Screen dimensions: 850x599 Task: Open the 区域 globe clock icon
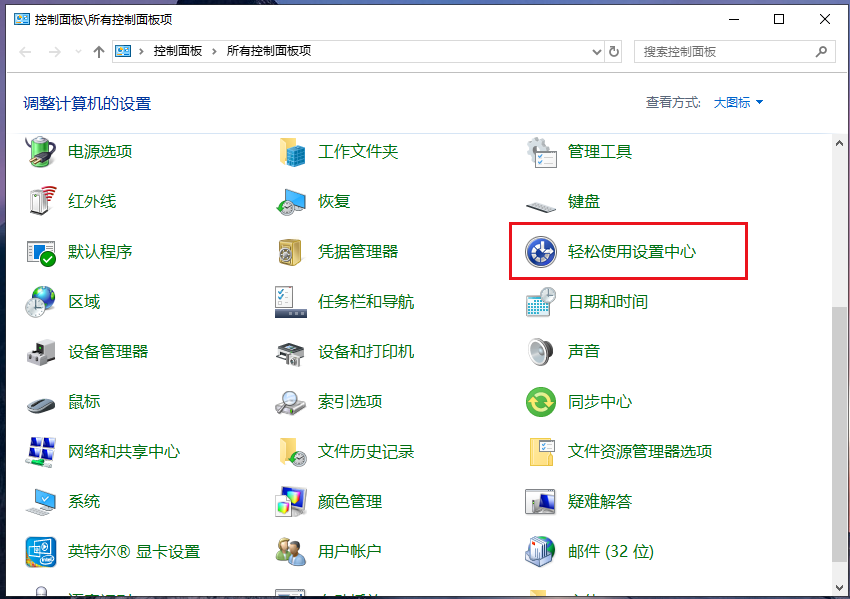(41, 301)
